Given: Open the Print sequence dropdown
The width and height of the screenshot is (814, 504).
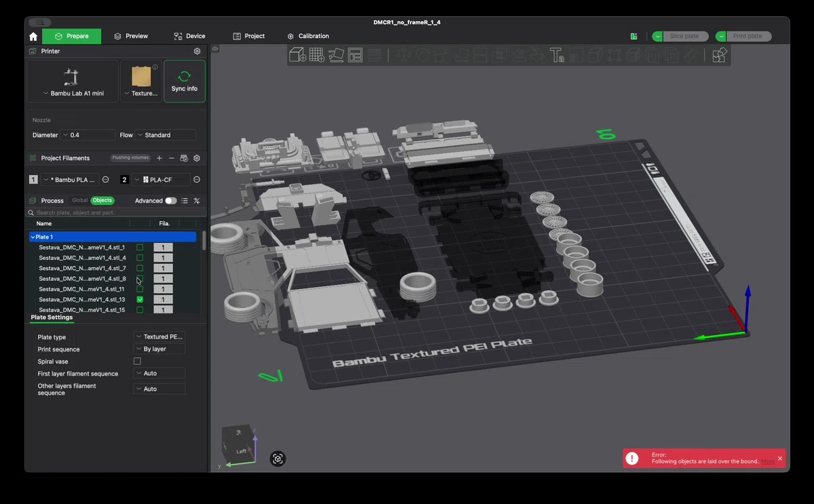Looking at the screenshot, I should click(x=159, y=349).
